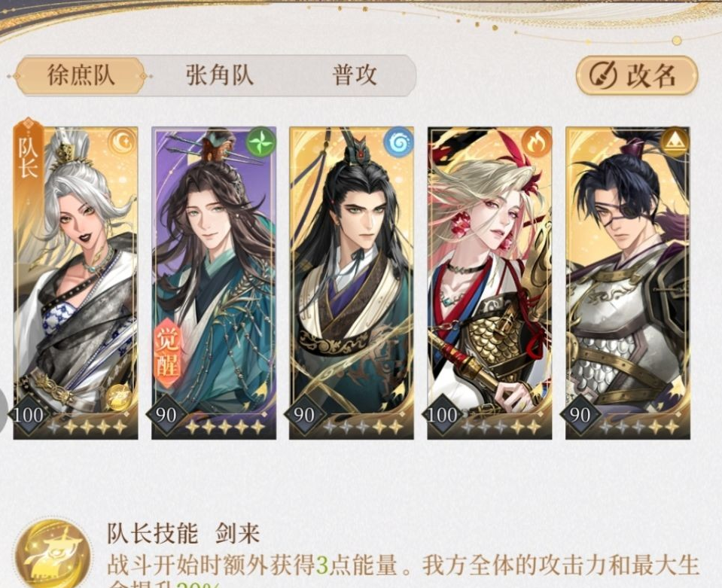The height and width of the screenshot is (588, 722).
Task: Click the brush icon on 改名 button
Action: pos(603,75)
